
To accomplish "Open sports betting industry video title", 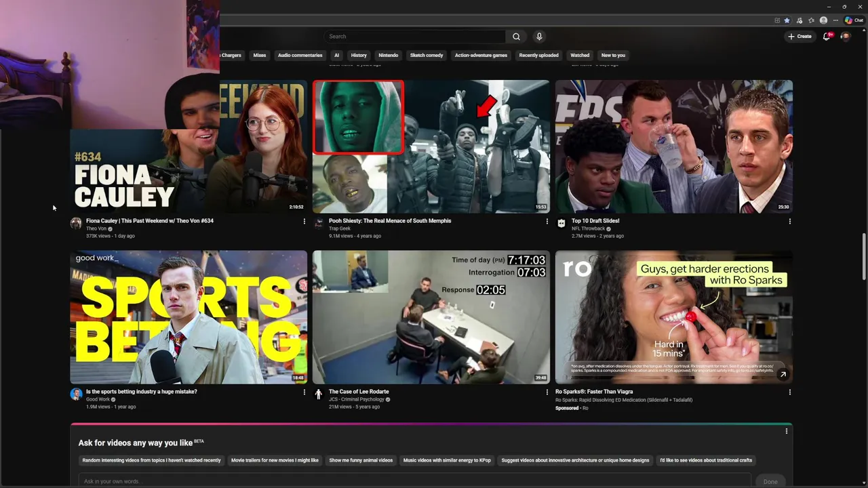I will pyautogui.click(x=142, y=392).
